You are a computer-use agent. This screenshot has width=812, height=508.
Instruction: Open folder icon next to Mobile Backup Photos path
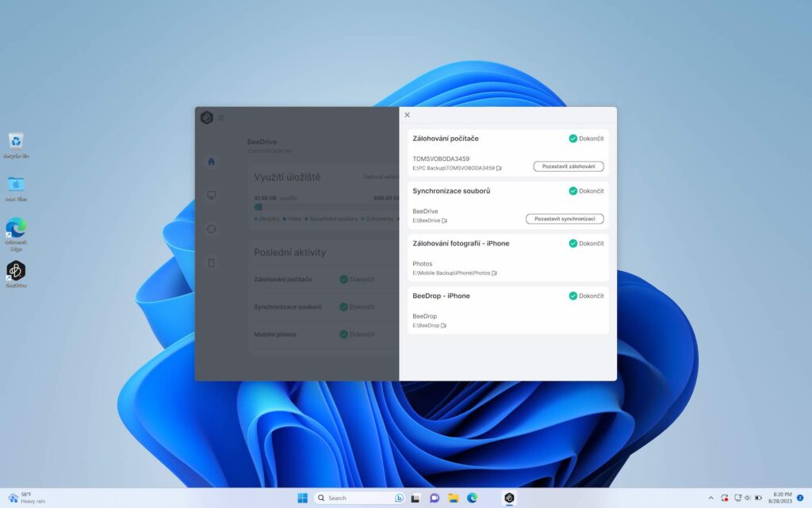pyautogui.click(x=494, y=273)
